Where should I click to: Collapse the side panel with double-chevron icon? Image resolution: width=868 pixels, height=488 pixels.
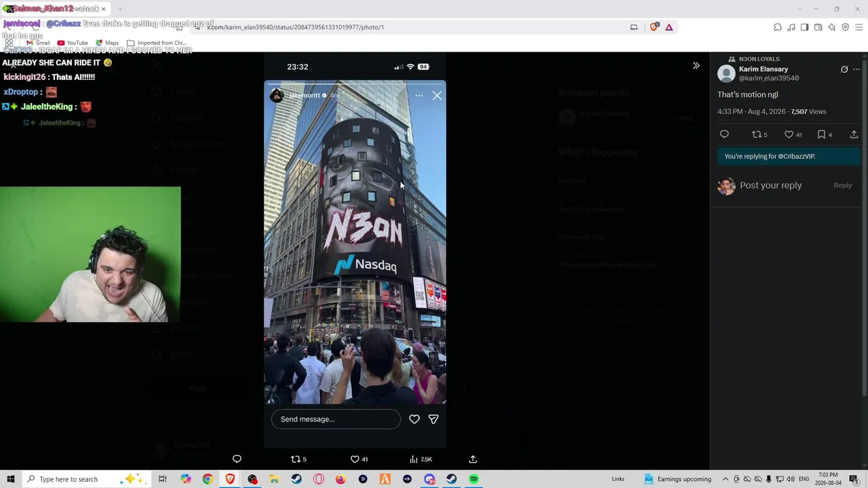tap(696, 66)
